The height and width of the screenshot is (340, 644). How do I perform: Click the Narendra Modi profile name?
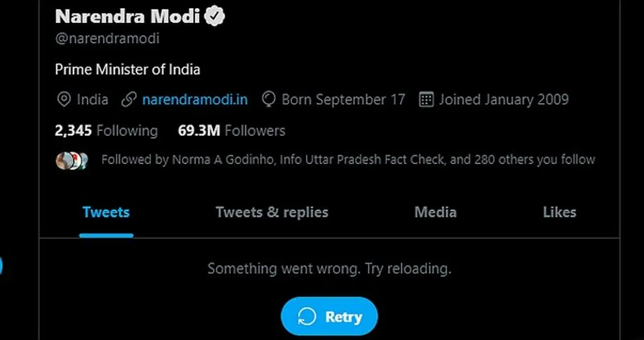click(127, 16)
